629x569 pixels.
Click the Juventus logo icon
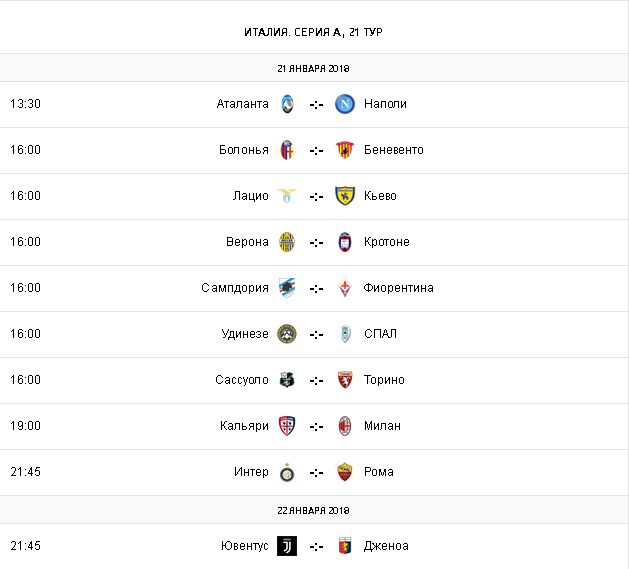287,546
